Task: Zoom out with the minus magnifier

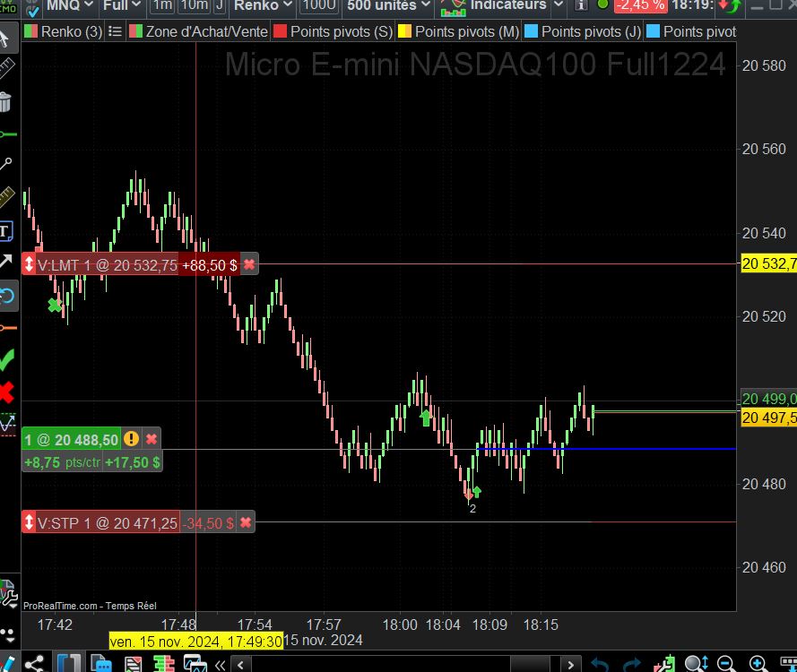Action: coord(726,664)
